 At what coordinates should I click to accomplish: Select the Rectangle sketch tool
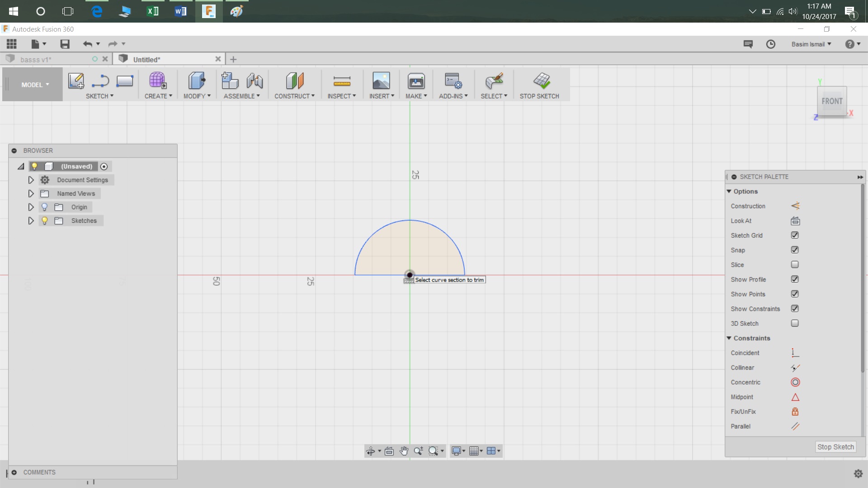click(125, 81)
